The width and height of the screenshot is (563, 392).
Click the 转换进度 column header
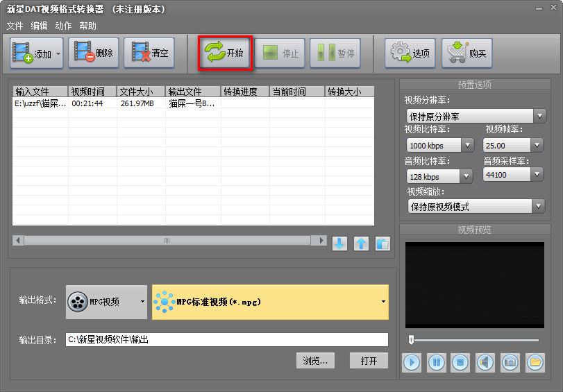245,92
